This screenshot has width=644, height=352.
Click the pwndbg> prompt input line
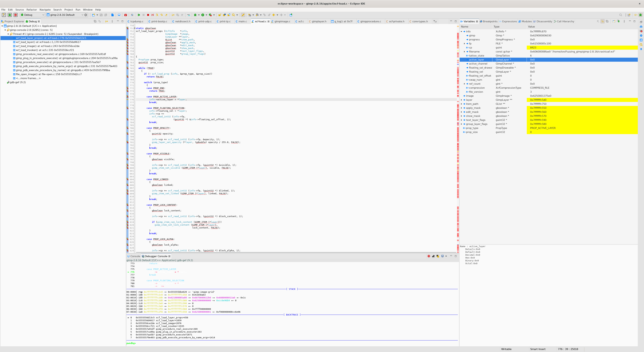(292, 343)
